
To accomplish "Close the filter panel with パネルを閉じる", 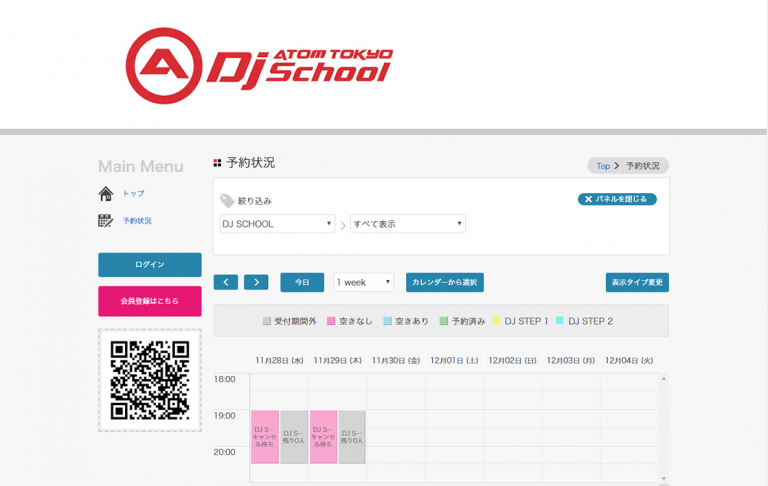I will (617, 199).
